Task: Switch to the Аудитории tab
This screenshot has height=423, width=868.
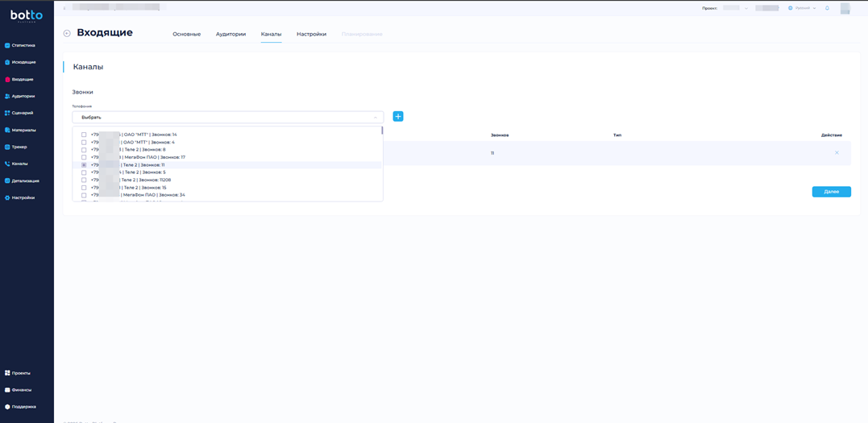Action: (230, 34)
